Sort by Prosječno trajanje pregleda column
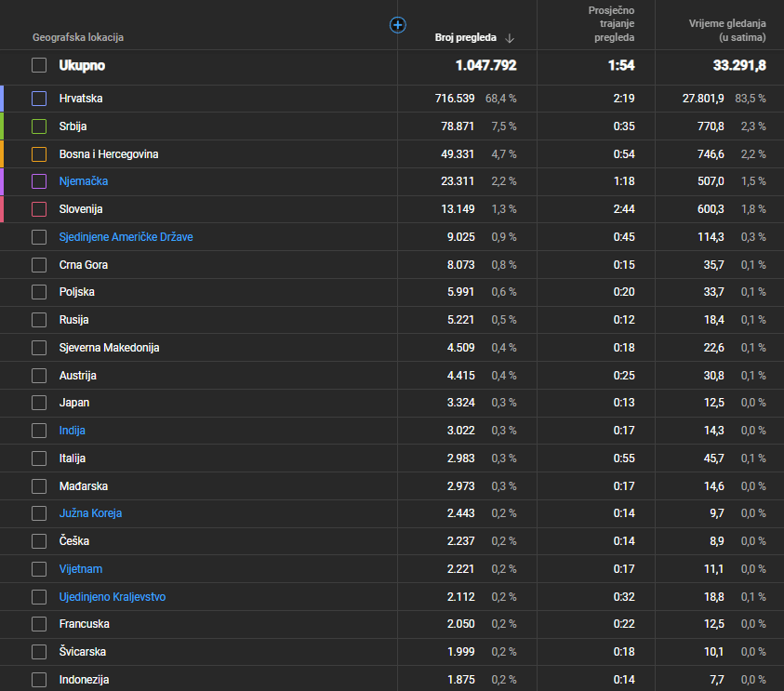Screen dimensions: 784x691 click(x=612, y=24)
